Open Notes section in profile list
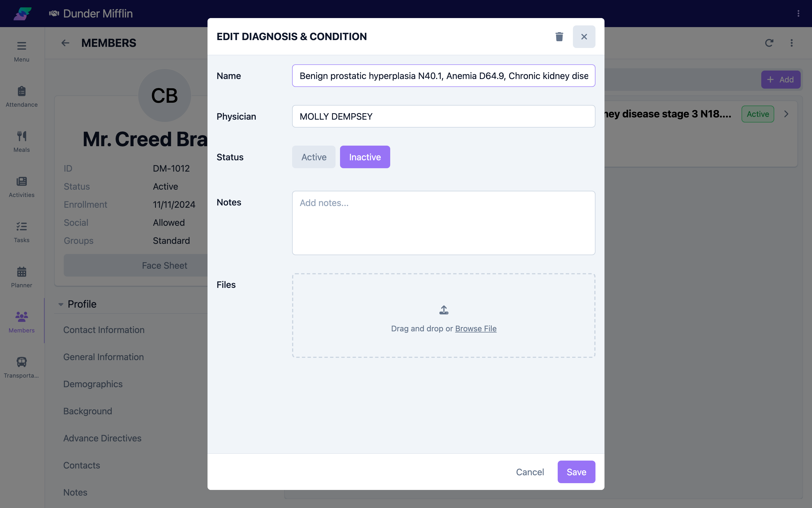Screen dimensions: 812x508 click(75, 492)
